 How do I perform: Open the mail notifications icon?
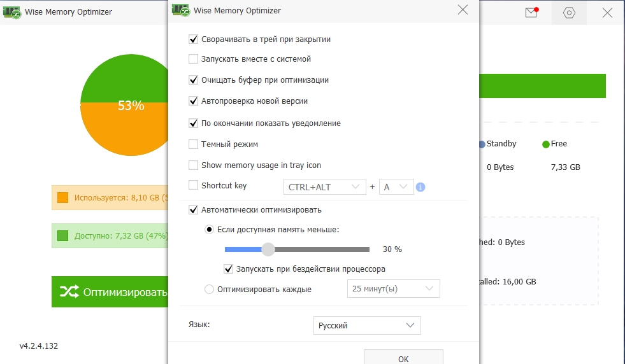(x=531, y=12)
